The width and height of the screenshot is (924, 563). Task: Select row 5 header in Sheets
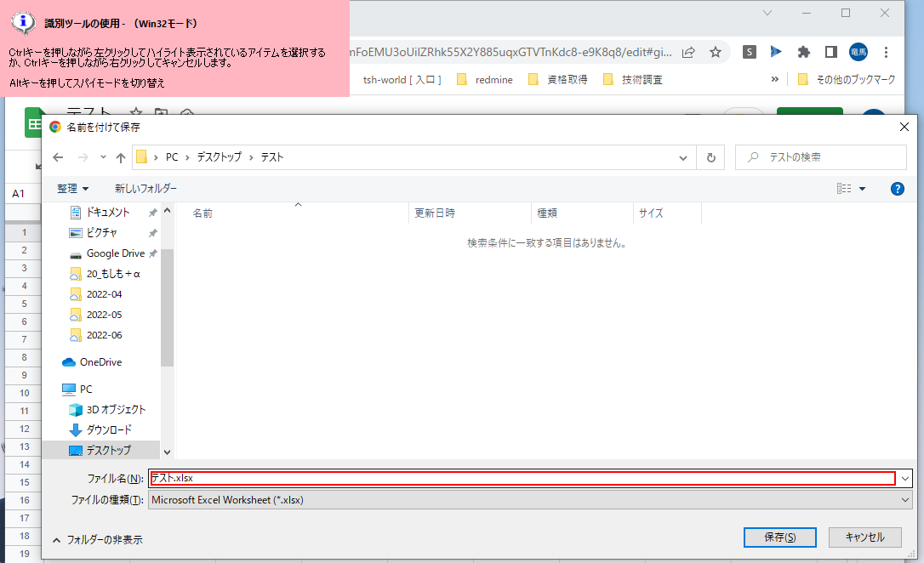[24, 304]
